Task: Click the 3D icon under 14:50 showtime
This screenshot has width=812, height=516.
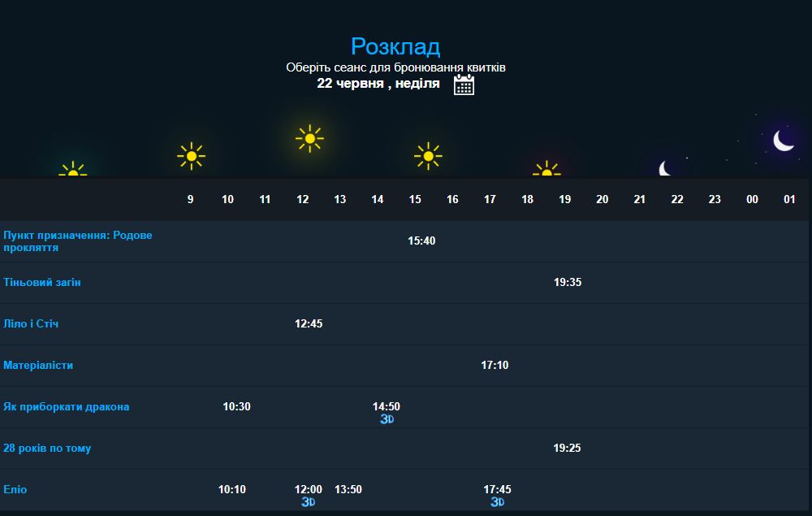Action: tap(387, 419)
